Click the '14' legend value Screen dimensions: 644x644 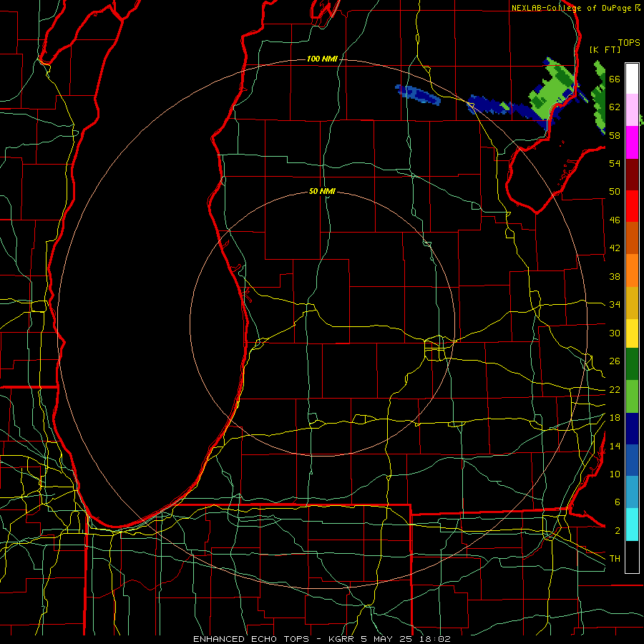(615, 446)
